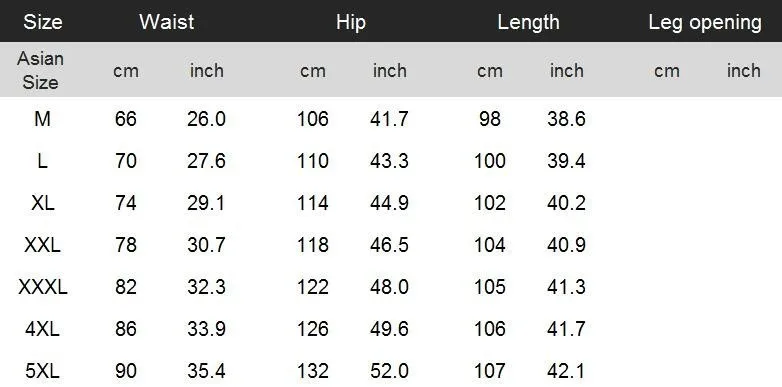Click the M size row label
The width and height of the screenshot is (782, 387).
[42, 119]
